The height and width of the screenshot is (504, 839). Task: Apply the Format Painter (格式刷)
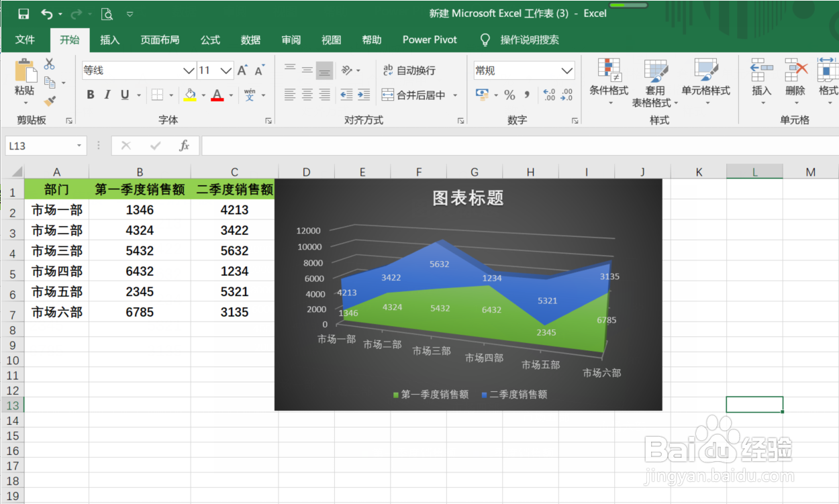[x=50, y=102]
